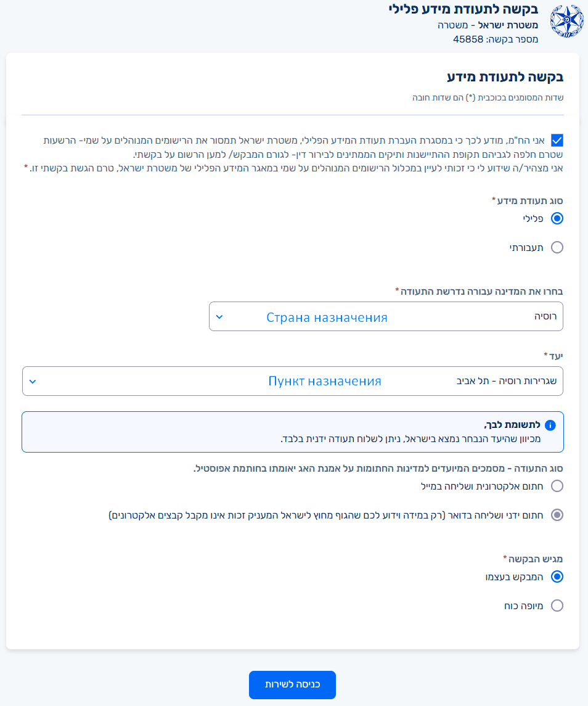Screen dimensions: 588x706
Task: Expand the country dropdown chevron arrow
Action: (x=219, y=317)
